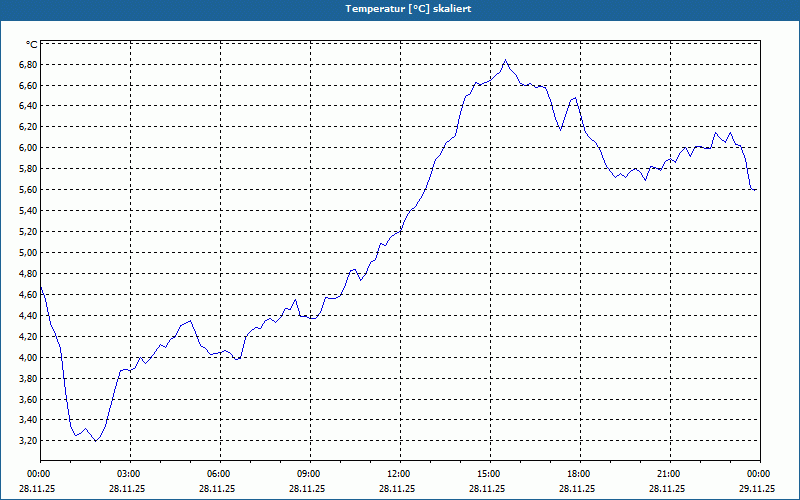Click the 5,60 y-axis value
800x500 pixels.
[28, 190]
